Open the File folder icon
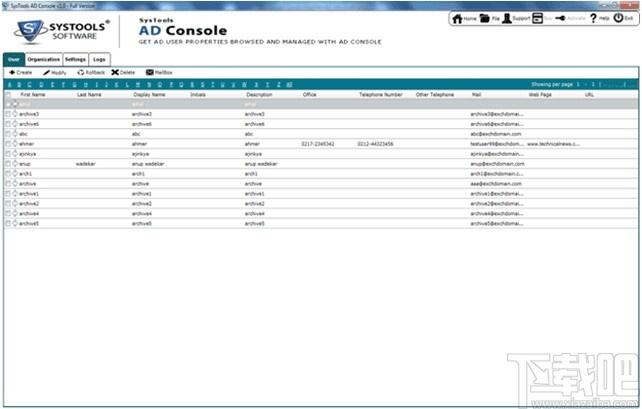642x409 pixels. tap(484, 18)
